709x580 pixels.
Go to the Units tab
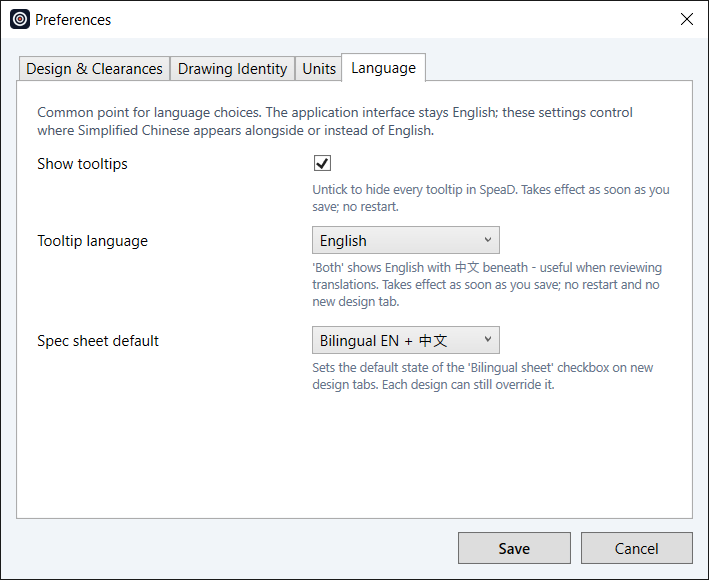[319, 69]
